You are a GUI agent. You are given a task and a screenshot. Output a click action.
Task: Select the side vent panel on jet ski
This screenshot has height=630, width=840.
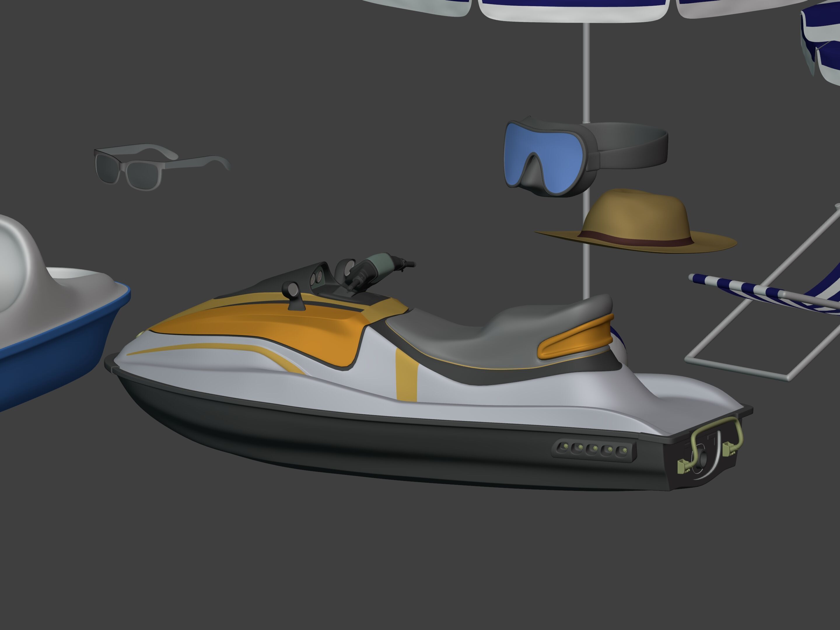coord(594,451)
